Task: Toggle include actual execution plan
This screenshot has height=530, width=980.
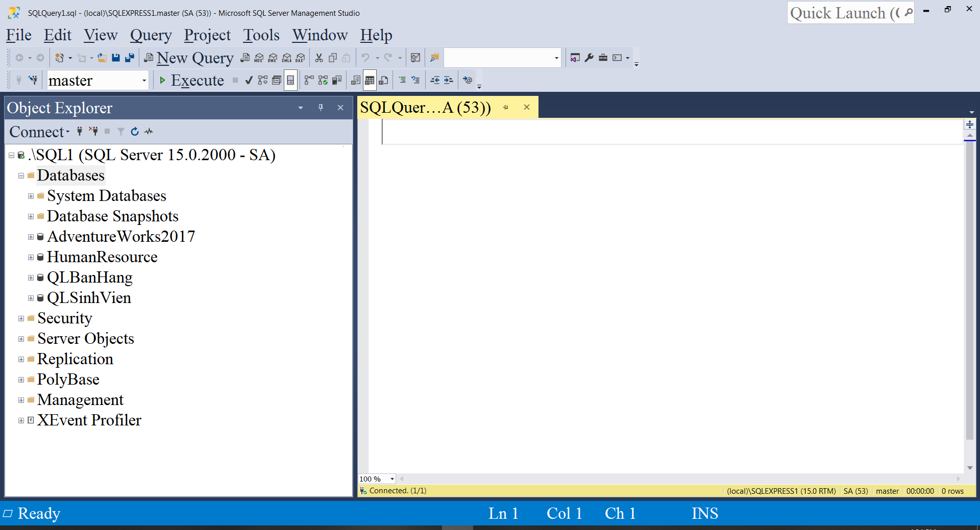Action: coord(308,80)
